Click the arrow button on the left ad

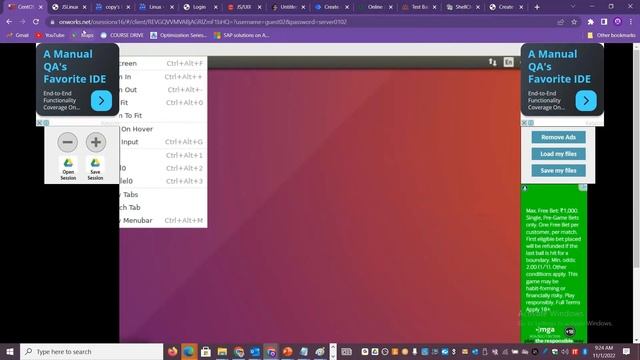tap(101, 101)
